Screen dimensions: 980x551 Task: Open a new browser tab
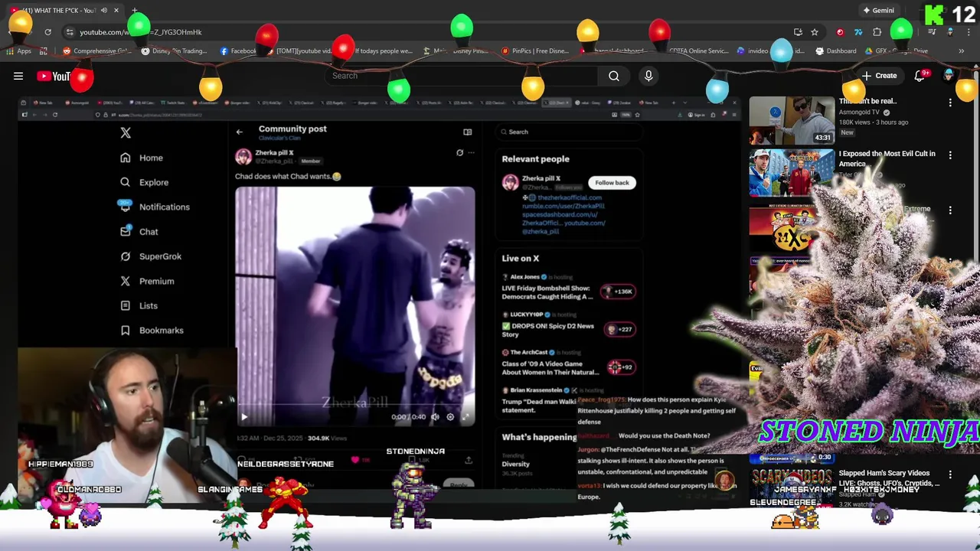tap(134, 11)
